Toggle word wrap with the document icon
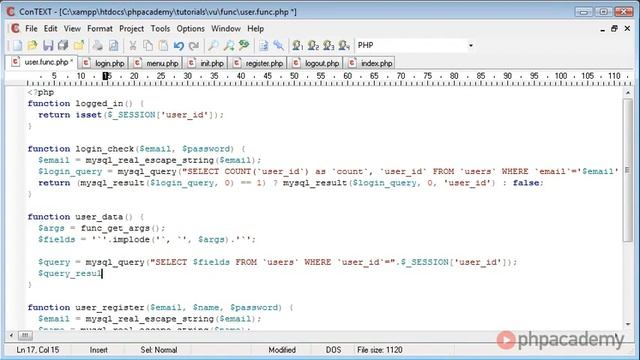 [x=263, y=45]
